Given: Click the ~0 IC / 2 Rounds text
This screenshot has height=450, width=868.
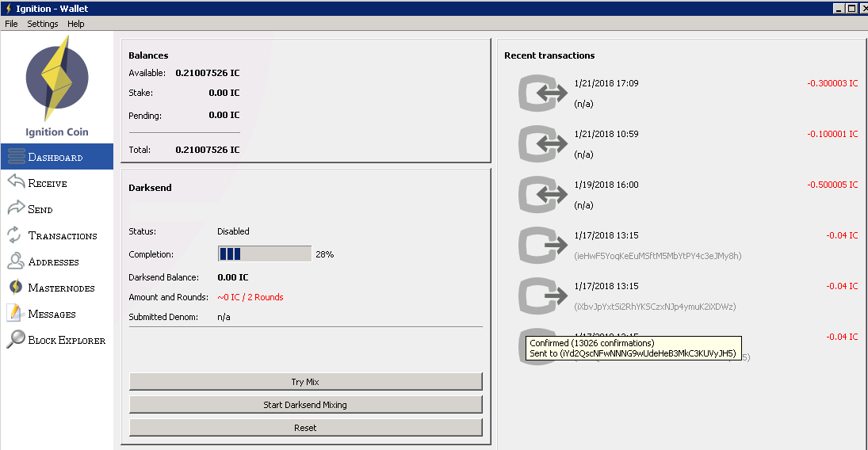Looking at the screenshot, I should 250,297.
